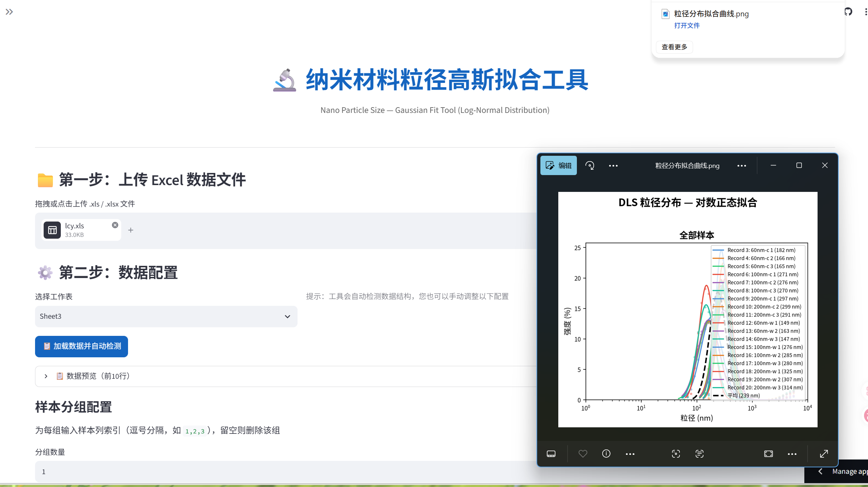Add another file with plus icon
The height and width of the screenshot is (487, 868).
[x=131, y=230]
